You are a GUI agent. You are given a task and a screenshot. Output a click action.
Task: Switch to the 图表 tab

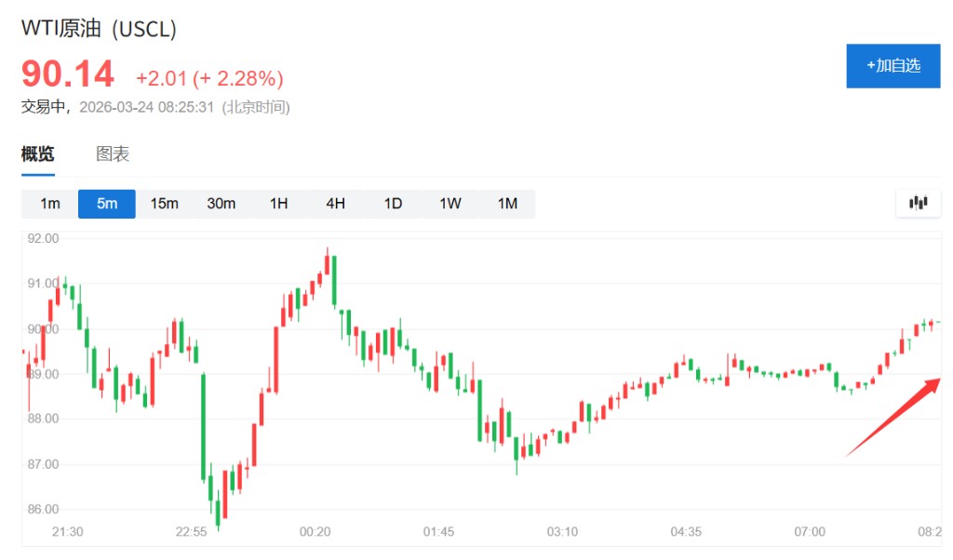pos(113,154)
